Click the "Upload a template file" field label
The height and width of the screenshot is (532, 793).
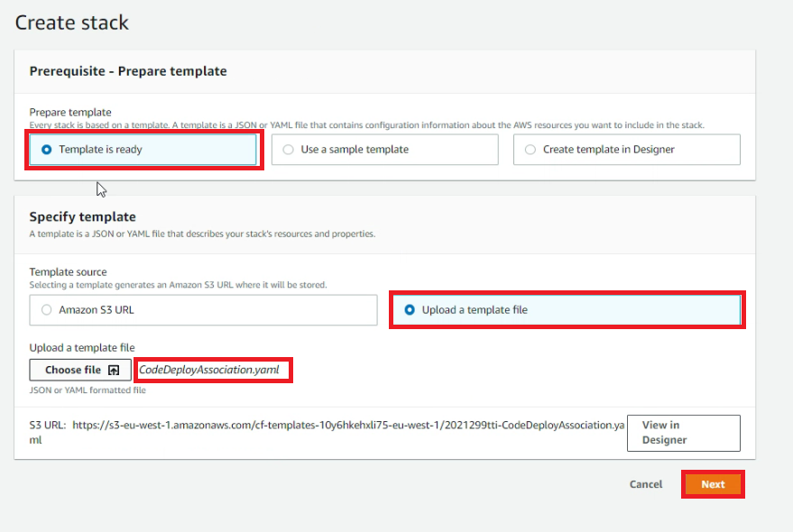click(82, 348)
